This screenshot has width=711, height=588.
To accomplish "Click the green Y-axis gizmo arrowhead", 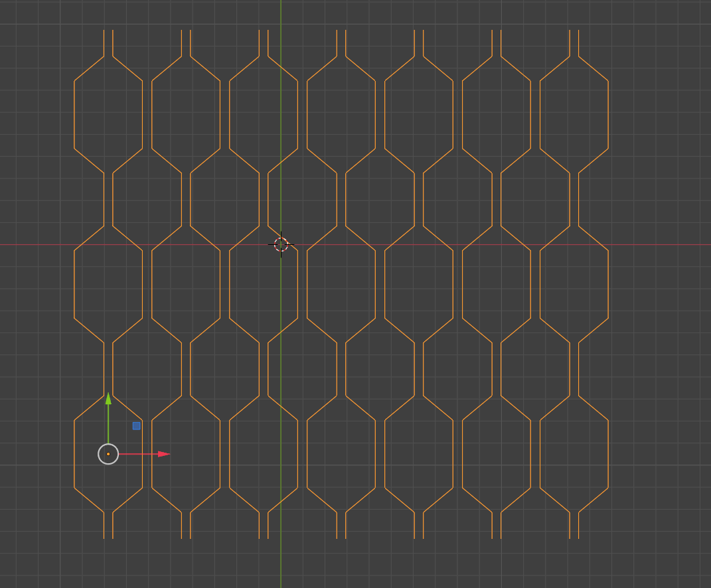I will pos(108,398).
